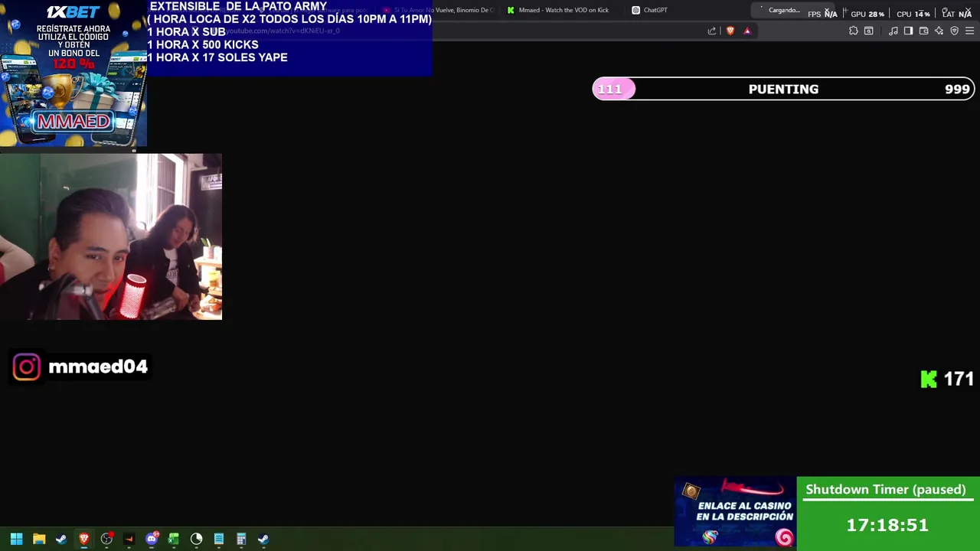Screen dimensions: 980x551
Task: Open the media playlist music note icon
Action: [893, 31]
